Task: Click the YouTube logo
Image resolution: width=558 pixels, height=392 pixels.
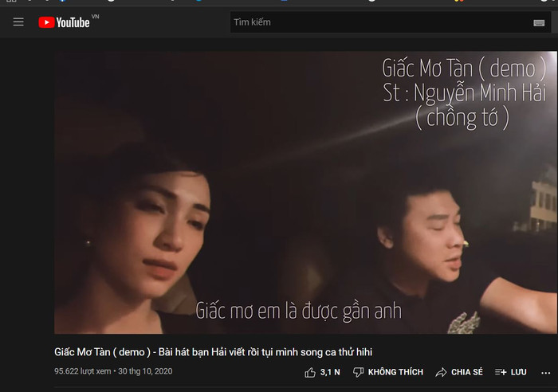Action: click(x=65, y=22)
